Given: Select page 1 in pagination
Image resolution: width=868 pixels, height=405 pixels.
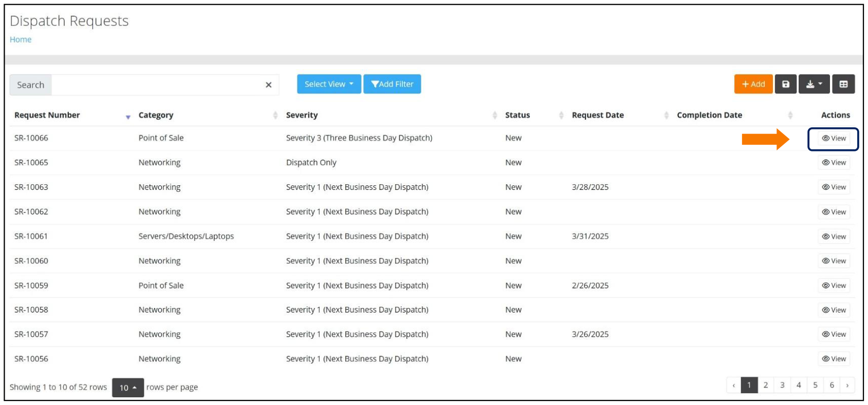Looking at the screenshot, I should (749, 385).
